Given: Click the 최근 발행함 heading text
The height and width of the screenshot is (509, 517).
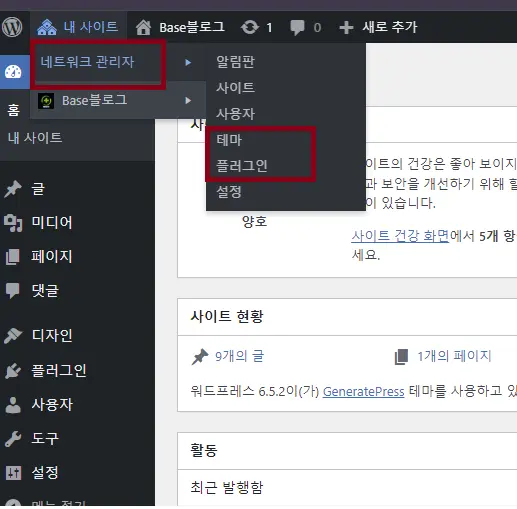Looking at the screenshot, I should pyautogui.click(x=227, y=487).
